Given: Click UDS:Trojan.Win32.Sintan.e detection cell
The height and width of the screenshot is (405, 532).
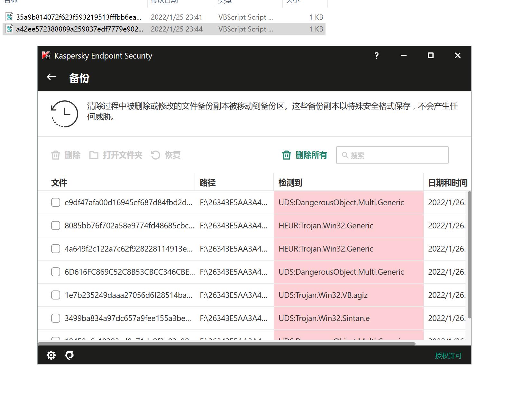Looking at the screenshot, I should coord(349,318).
